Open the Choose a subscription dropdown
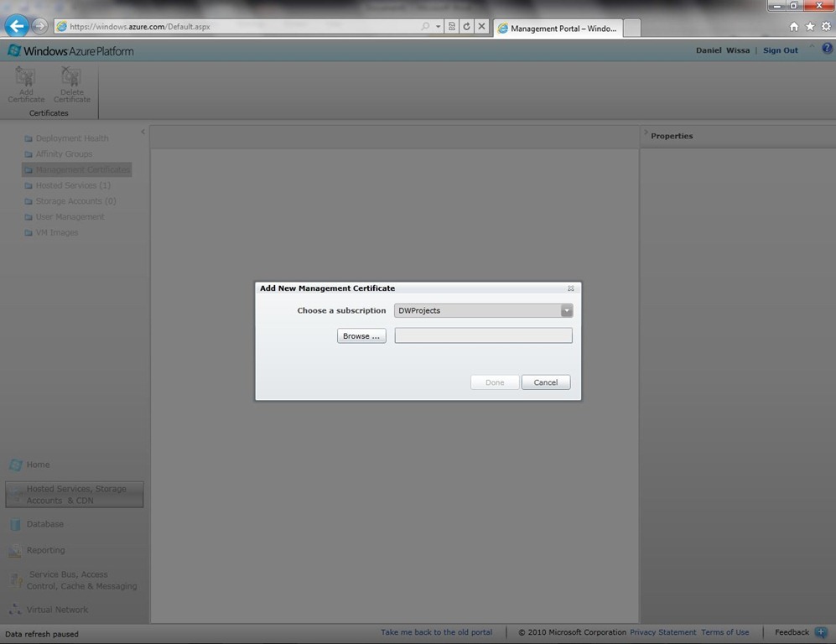The image size is (836, 644). 567,310
